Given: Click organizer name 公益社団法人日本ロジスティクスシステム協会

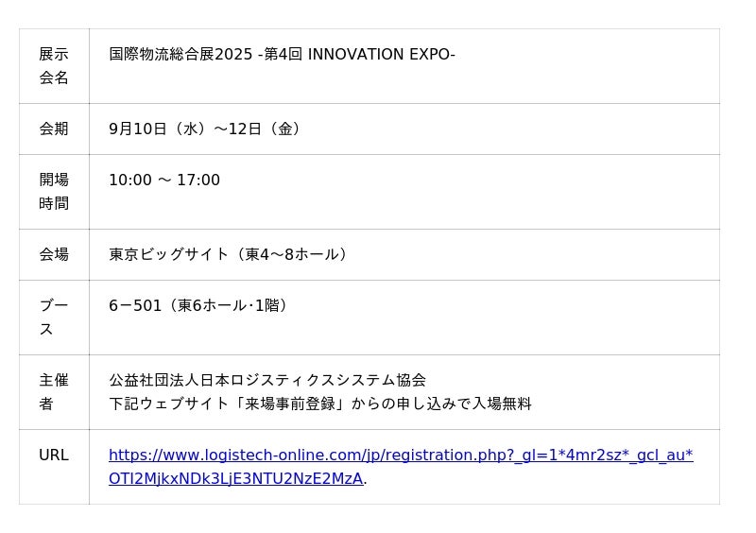Looking at the screenshot, I should (x=267, y=380).
